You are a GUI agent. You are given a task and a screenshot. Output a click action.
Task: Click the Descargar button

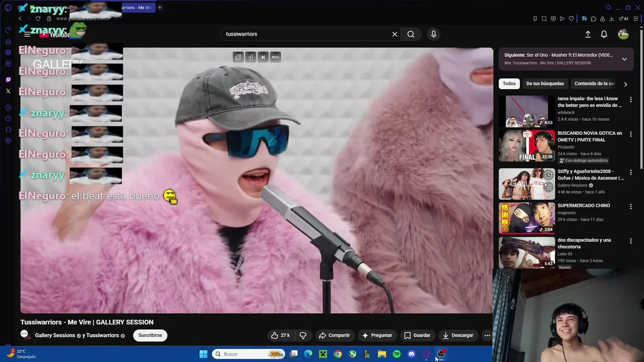click(x=458, y=335)
